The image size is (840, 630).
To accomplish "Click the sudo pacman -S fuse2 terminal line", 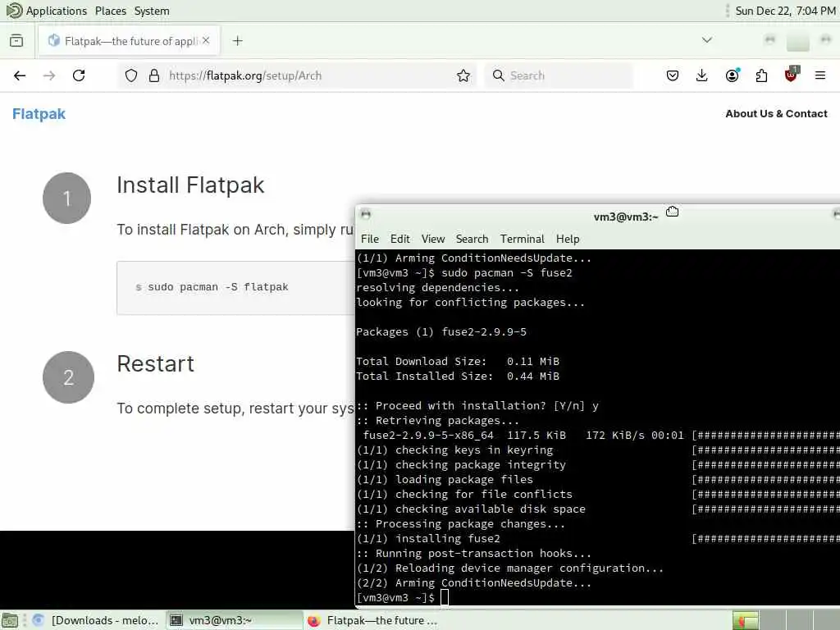I will point(464,272).
